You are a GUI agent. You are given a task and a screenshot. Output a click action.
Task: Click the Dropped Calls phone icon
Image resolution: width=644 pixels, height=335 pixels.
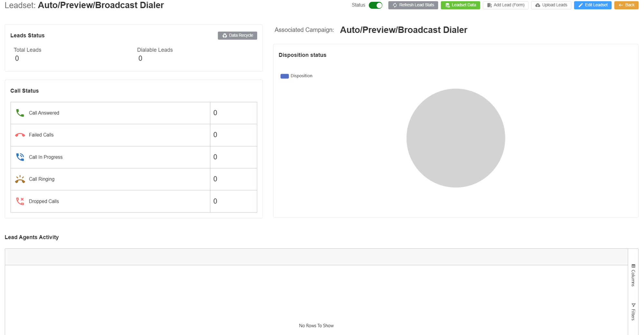(x=20, y=201)
